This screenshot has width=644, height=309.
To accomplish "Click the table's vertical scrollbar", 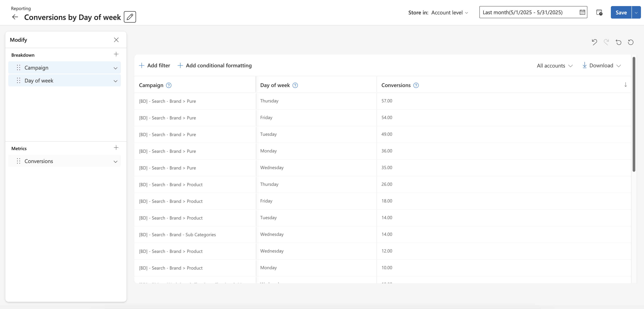I will pyautogui.click(x=634, y=114).
